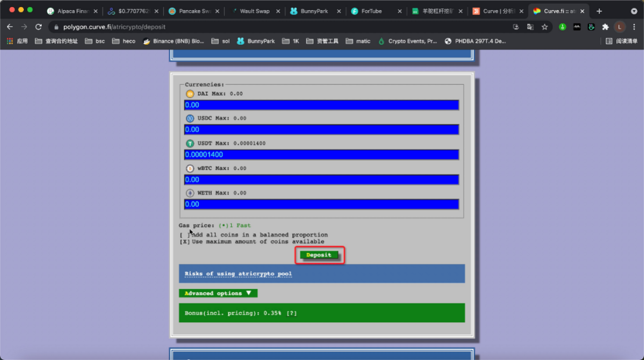This screenshot has width=644, height=360.
Task: Bookmark this page with star icon
Action: [544, 27]
